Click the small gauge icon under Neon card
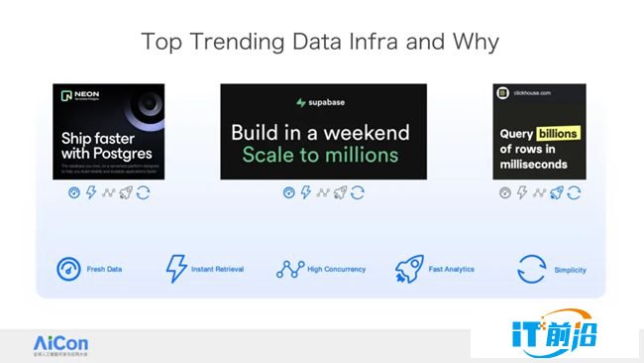 (74, 192)
